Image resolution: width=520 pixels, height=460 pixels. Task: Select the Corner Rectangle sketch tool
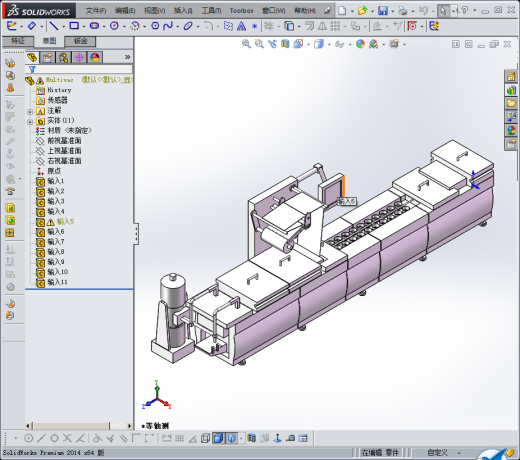pos(74,26)
